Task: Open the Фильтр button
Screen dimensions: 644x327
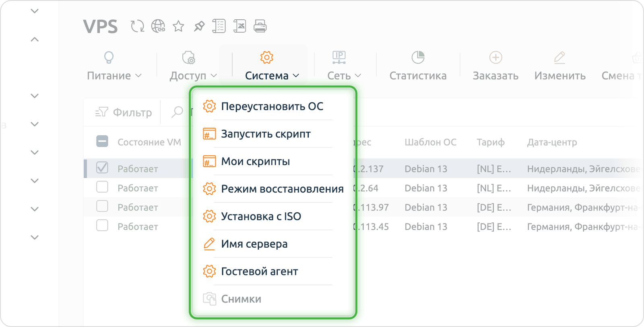Action: tap(124, 112)
